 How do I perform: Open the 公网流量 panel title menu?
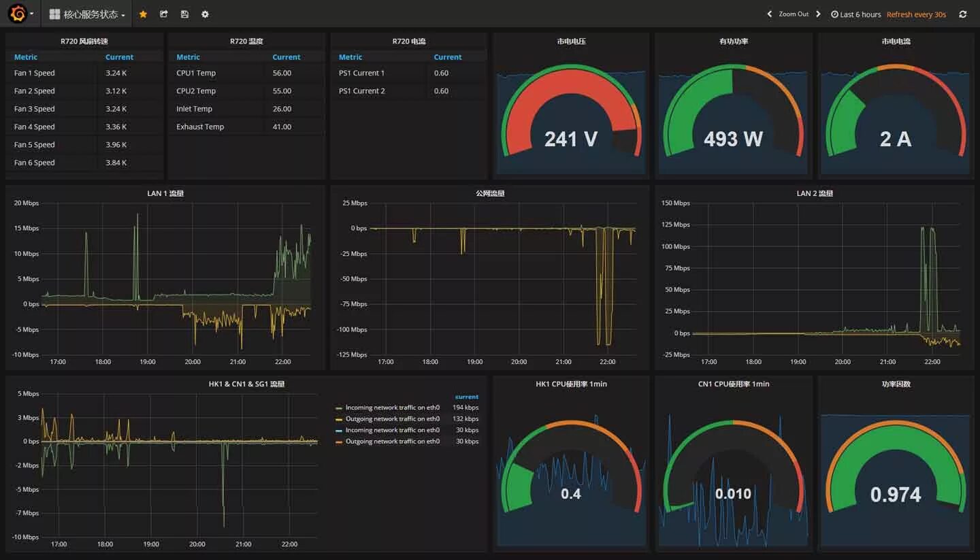[490, 193]
